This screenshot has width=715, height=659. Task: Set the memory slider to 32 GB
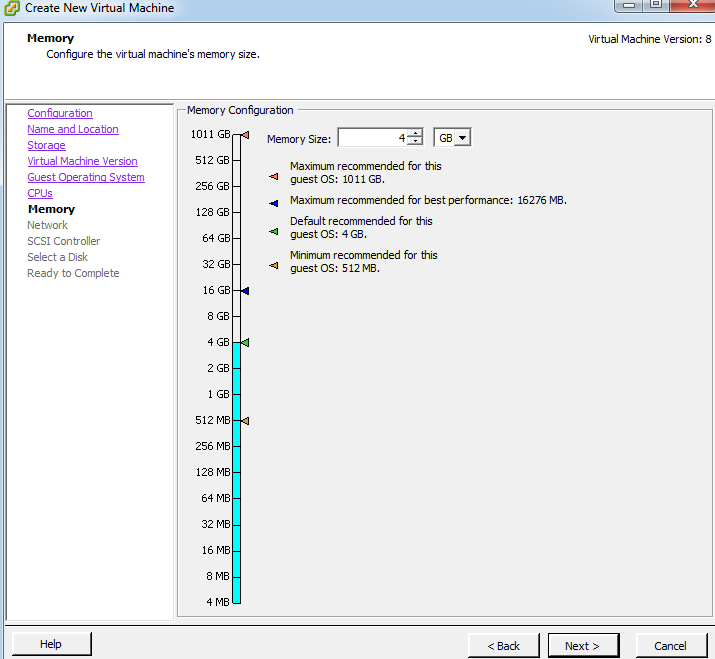click(x=236, y=265)
